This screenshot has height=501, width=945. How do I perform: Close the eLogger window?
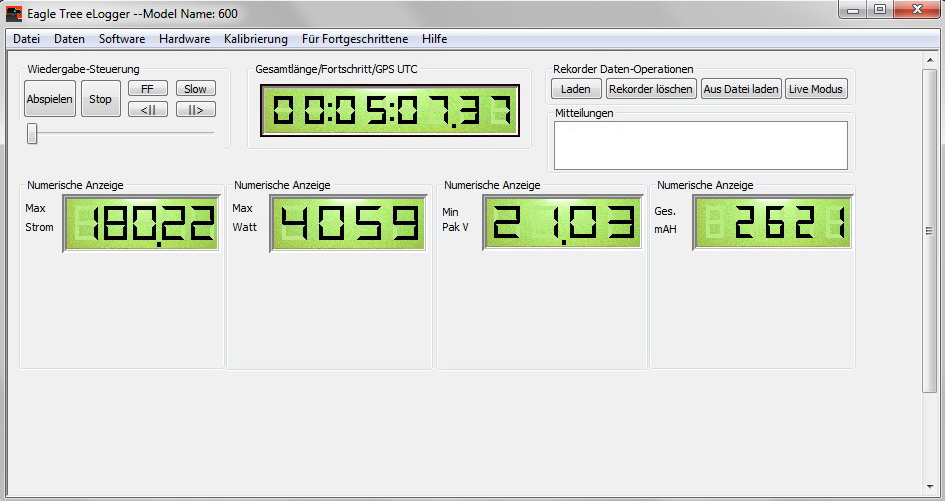click(917, 10)
